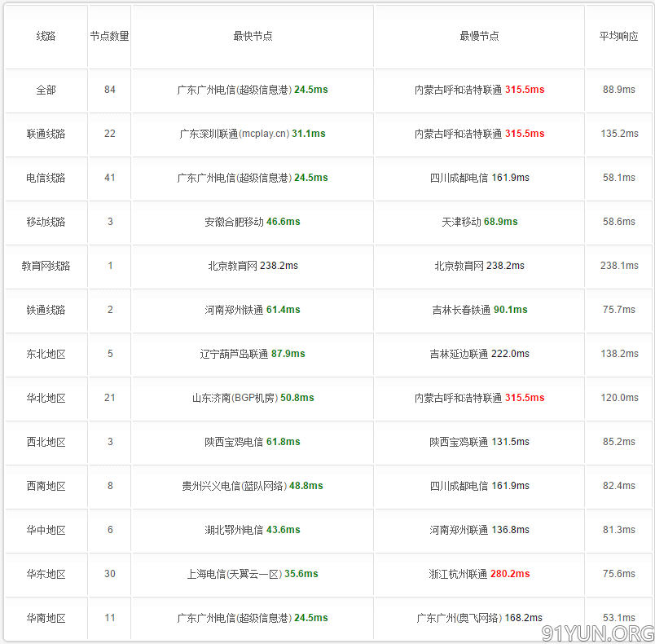Click 陕西宝鸡电信 61.8ms cell
This screenshot has height=644, width=655.
click(x=253, y=442)
